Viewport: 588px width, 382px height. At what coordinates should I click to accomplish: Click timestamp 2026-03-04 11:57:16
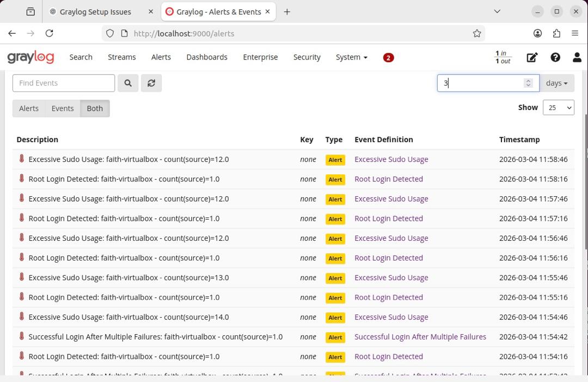tap(533, 219)
